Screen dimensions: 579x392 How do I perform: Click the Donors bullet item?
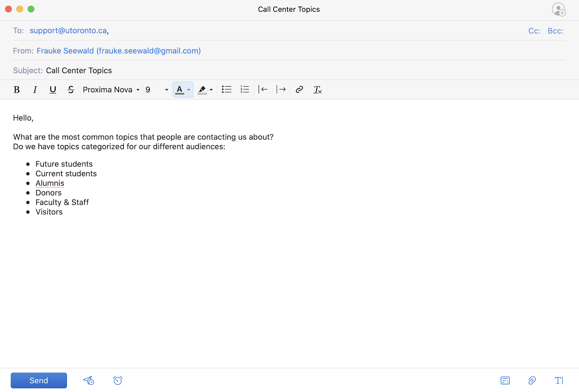click(48, 193)
